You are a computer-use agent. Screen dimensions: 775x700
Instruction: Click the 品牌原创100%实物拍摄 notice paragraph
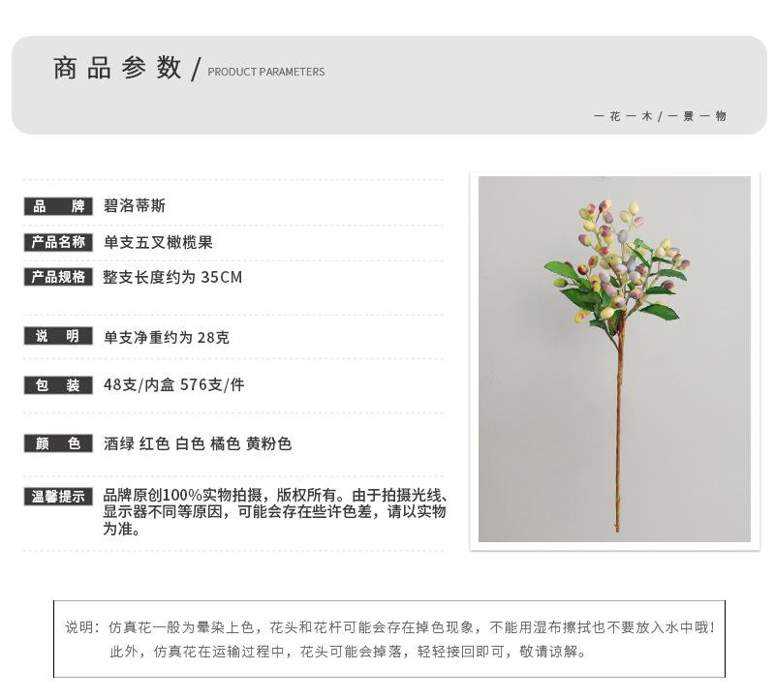pyautogui.click(x=275, y=512)
